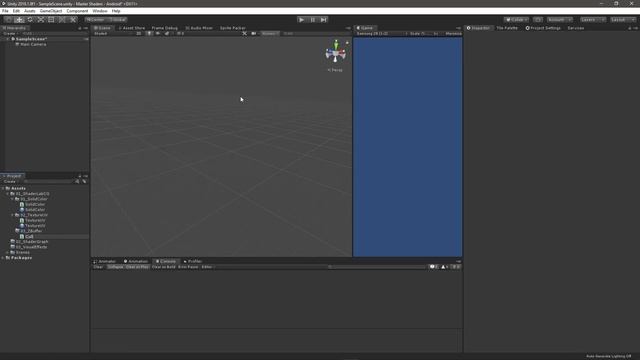Image resolution: width=640 pixels, height=360 pixels.
Task: Open the File menu
Action: point(5,11)
